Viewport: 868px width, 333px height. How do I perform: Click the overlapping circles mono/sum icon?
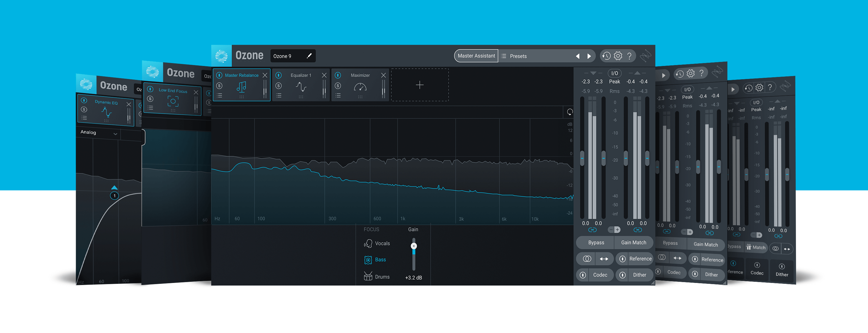tap(587, 259)
